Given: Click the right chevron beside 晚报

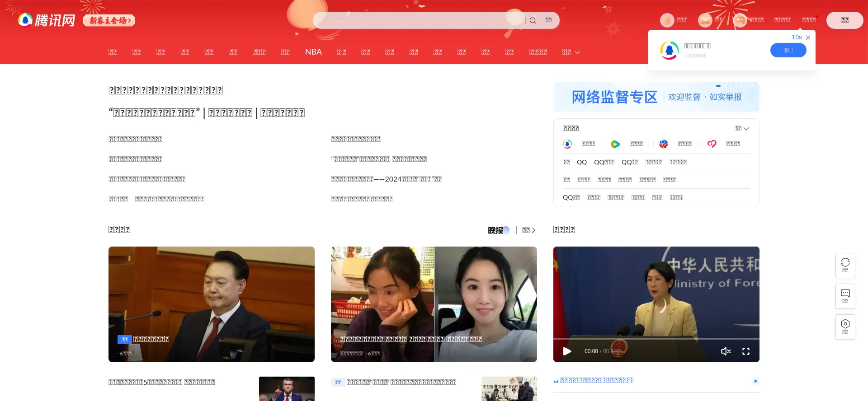Looking at the screenshot, I should point(533,230).
